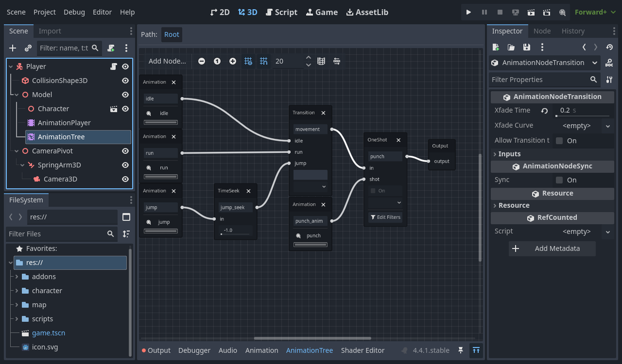Click the Pause running project icon
Viewport: 622px width, 364px height.
(x=484, y=12)
